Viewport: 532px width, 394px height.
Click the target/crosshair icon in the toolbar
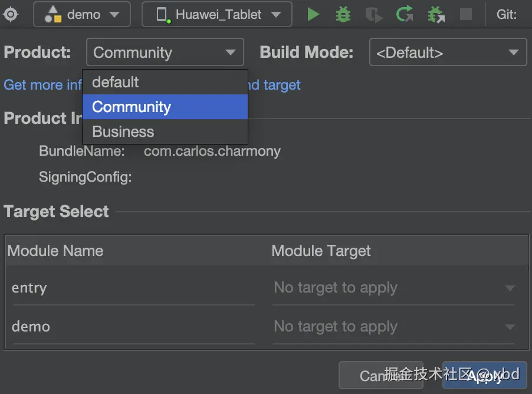(x=11, y=14)
